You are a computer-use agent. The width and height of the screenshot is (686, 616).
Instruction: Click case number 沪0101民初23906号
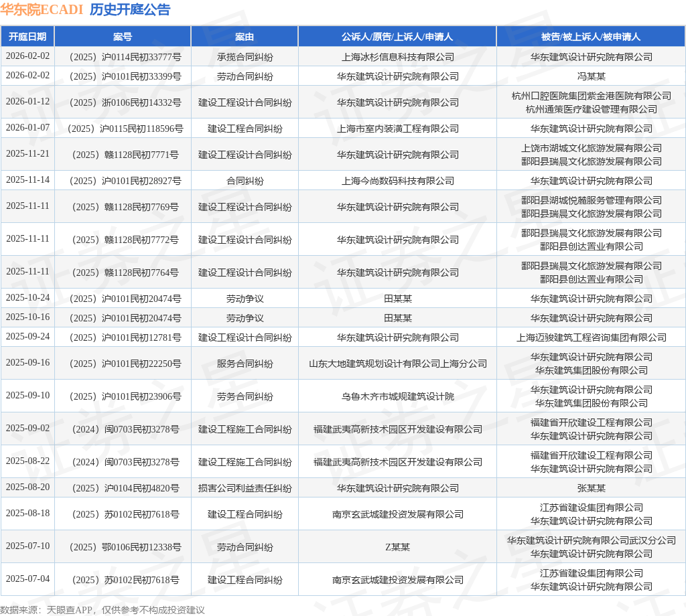[125, 396]
